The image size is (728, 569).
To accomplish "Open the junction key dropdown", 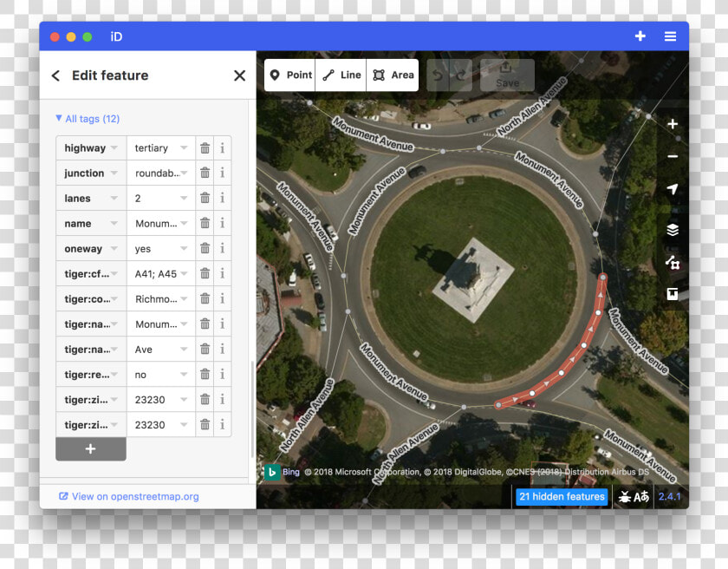I will click(x=114, y=173).
